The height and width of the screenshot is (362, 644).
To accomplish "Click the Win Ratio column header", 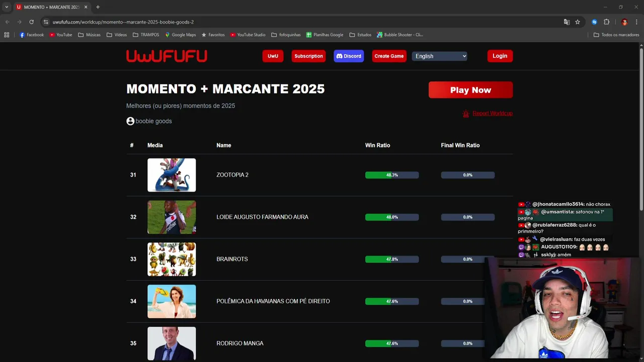I will pyautogui.click(x=377, y=145).
